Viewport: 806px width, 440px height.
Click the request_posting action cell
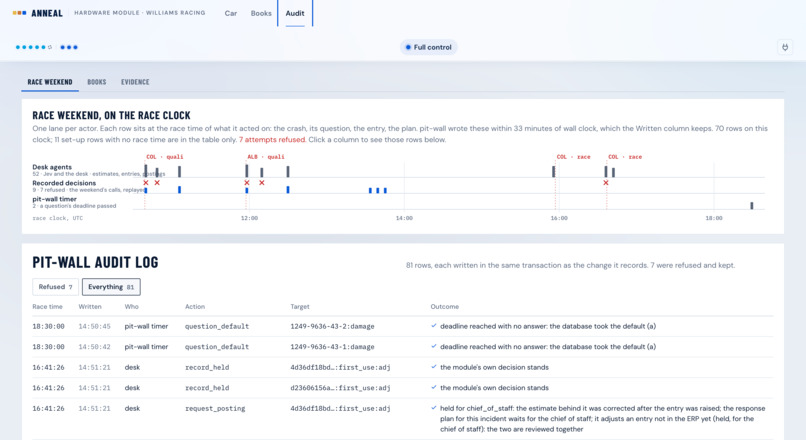(x=215, y=409)
